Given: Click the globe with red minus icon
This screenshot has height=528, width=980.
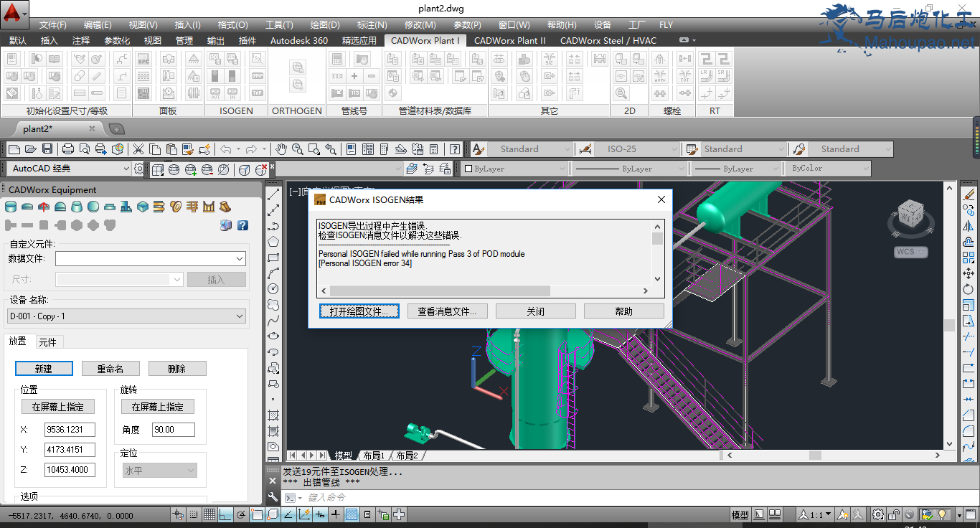Looking at the screenshot, I should [x=207, y=169].
